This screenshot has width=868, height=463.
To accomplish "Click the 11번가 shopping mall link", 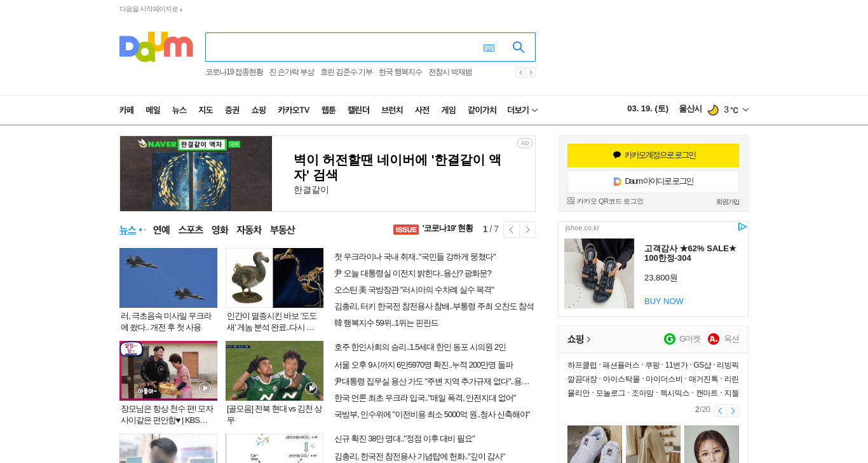I will click(x=676, y=365).
